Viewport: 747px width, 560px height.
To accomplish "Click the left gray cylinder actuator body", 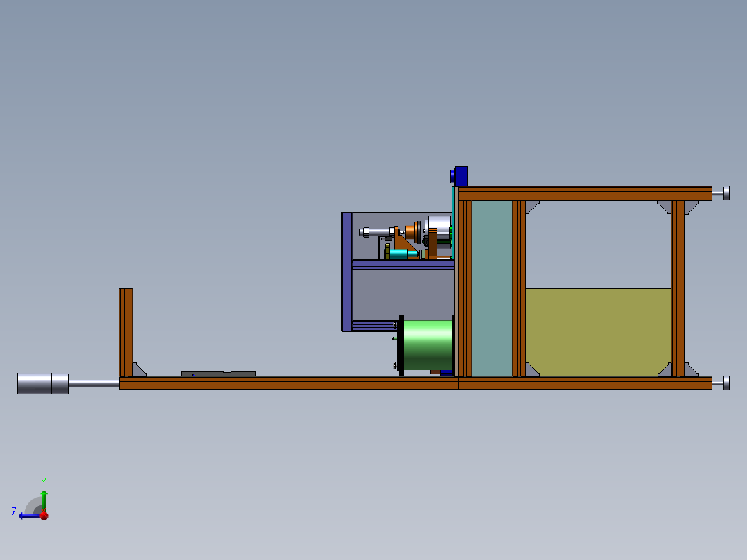I will (x=42, y=383).
